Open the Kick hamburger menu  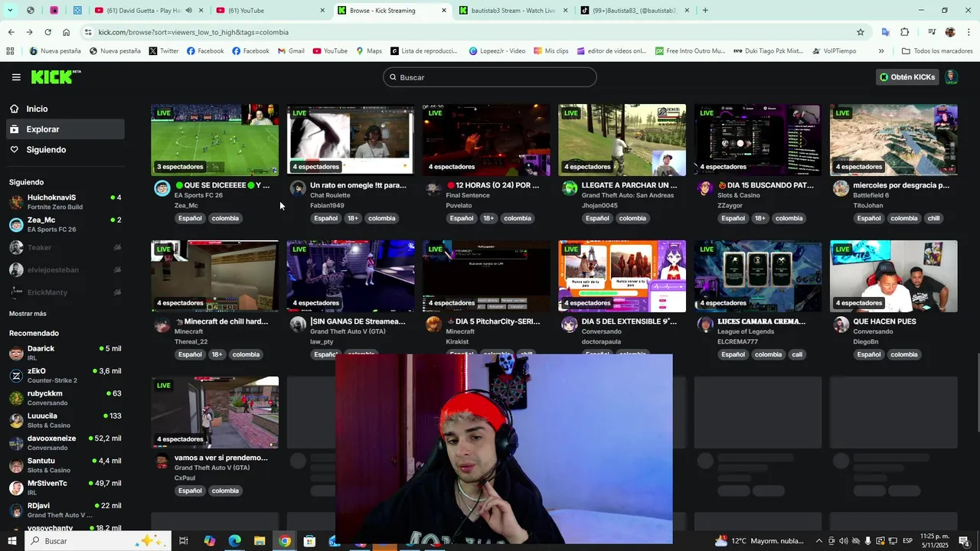click(16, 77)
